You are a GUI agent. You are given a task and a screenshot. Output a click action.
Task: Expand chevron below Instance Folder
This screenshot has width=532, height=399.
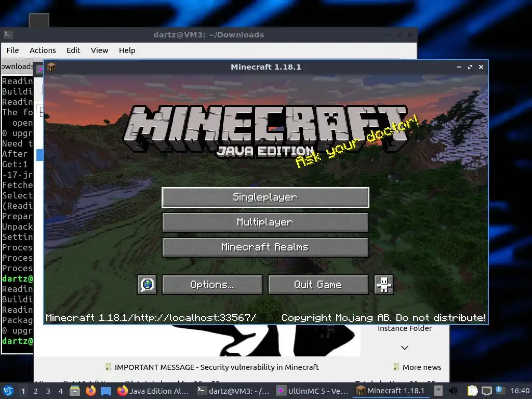pos(404,348)
